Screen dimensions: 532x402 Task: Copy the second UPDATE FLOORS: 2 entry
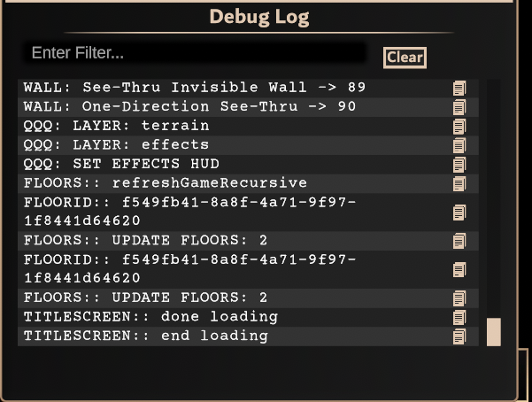click(x=459, y=298)
